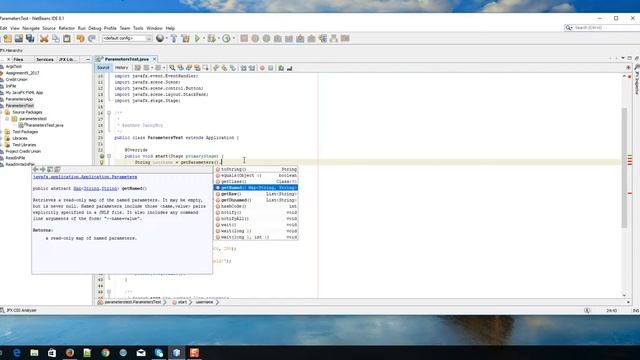The width and height of the screenshot is (640, 360).
Task: Switch to the JFX Lib tab
Action: [67, 60]
